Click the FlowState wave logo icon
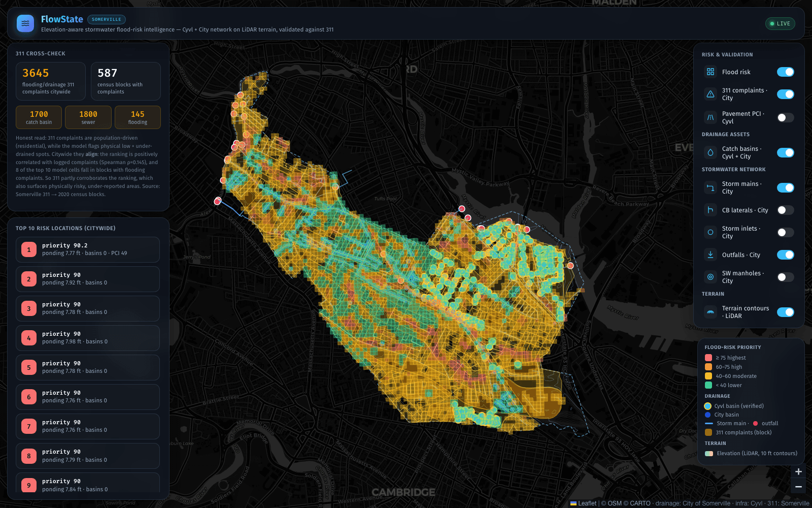The width and height of the screenshot is (812, 508). tap(25, 23)
